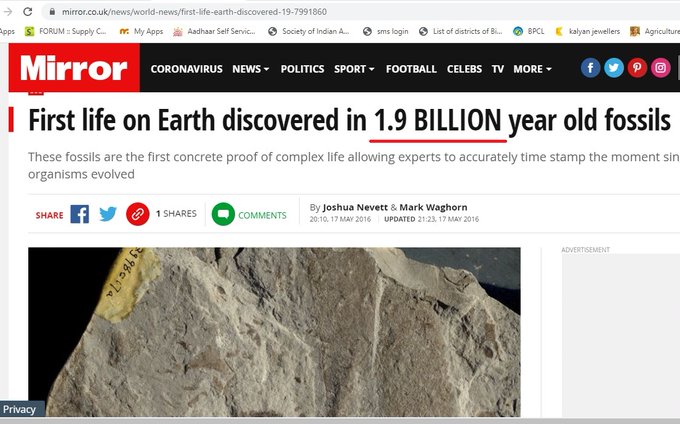Click the 'UPDATED 21:23, 17 MAY 2016' text
Viewport: 680px width, 424px height.
pos(432,219)
